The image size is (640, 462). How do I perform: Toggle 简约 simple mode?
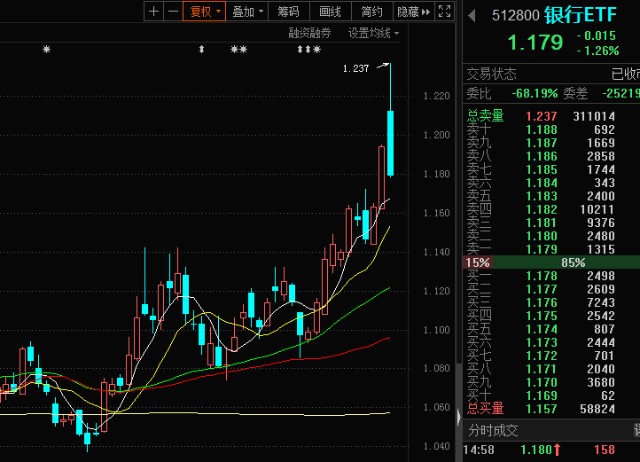372,11
